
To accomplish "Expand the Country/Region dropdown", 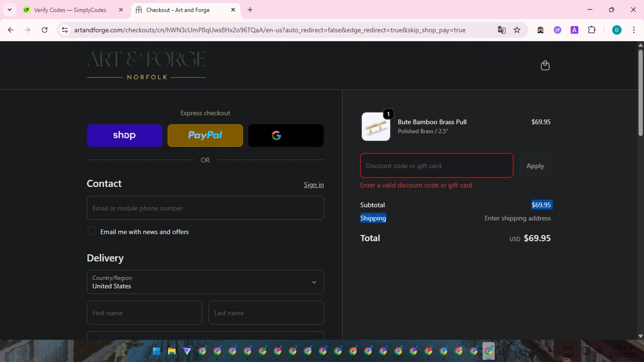I will point(205,282).
